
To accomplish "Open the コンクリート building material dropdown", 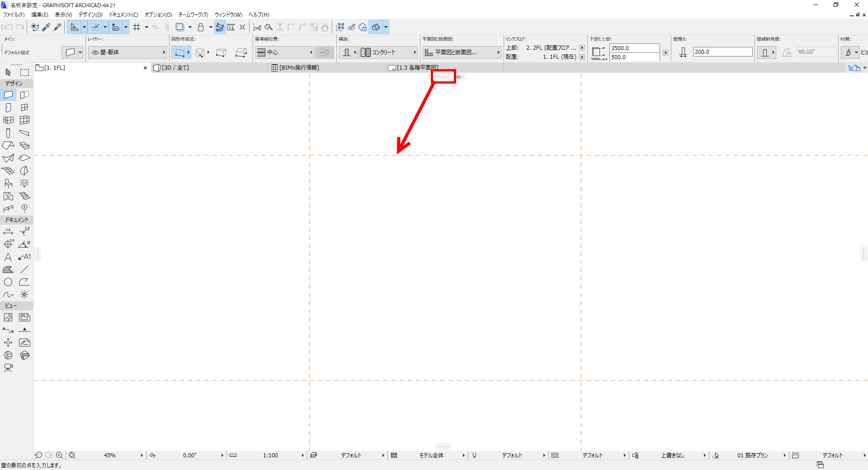I will pos(388,52).
